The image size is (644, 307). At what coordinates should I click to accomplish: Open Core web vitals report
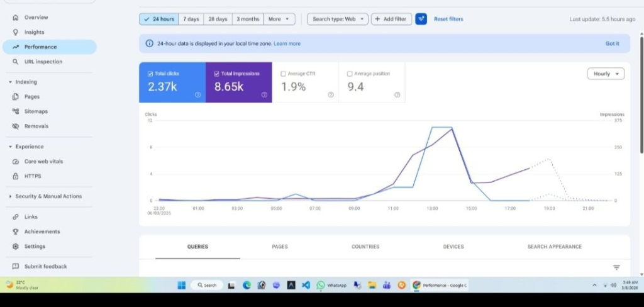coord(43,162)
